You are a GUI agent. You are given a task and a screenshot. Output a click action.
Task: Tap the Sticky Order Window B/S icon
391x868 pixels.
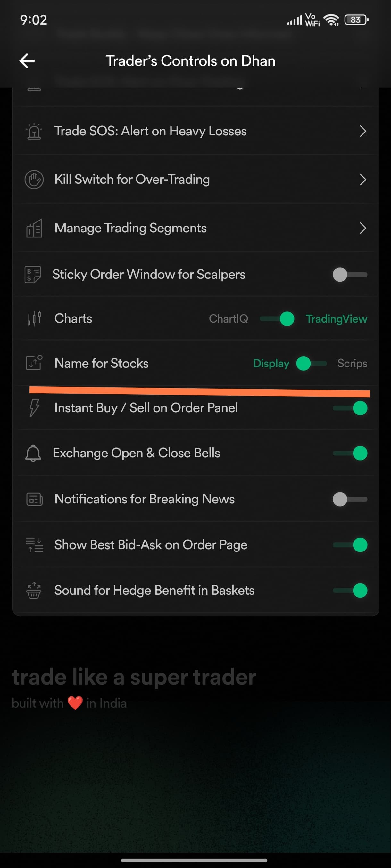(x=33, y=275)
